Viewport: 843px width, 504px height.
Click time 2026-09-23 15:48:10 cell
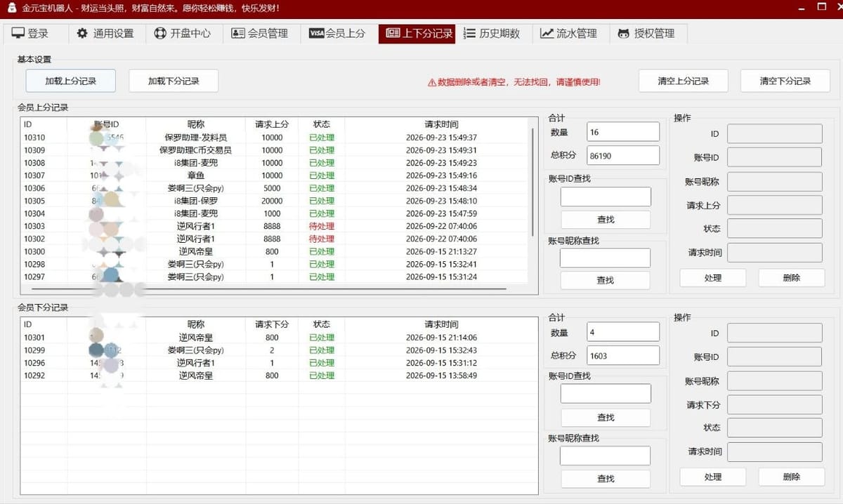[x=441, y=201]
